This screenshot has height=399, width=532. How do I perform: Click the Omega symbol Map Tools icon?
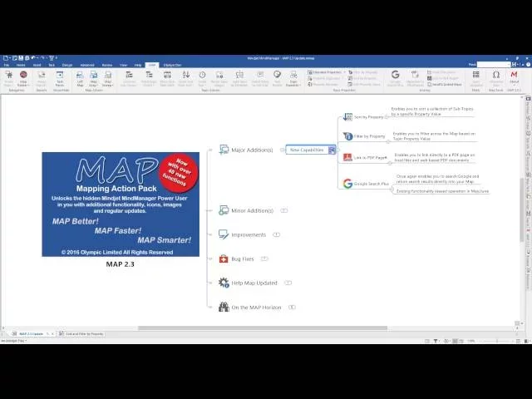[496, 75]
